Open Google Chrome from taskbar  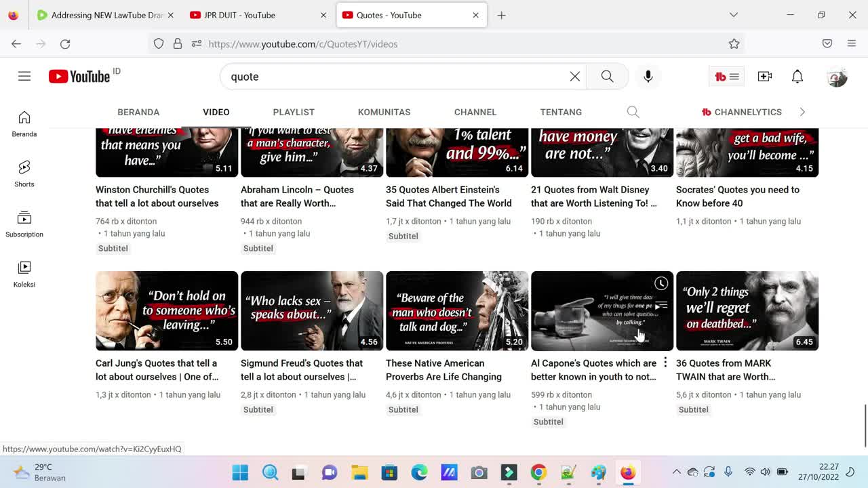538,472
